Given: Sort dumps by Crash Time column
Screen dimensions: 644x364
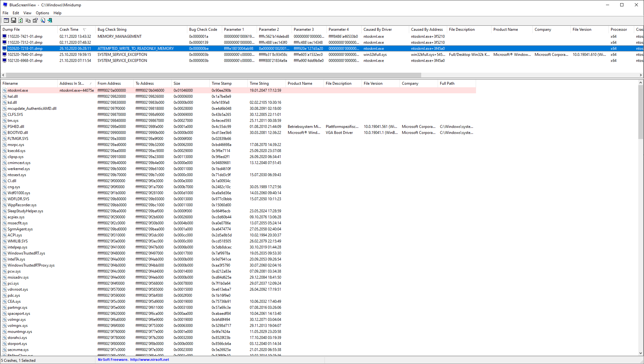Looking at the screenshot, I should [69, 30].
